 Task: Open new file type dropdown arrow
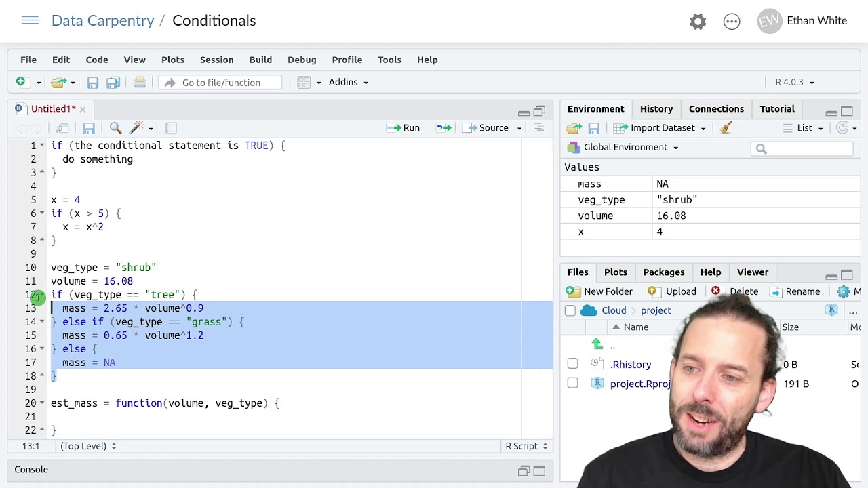[x=38, y=83]
